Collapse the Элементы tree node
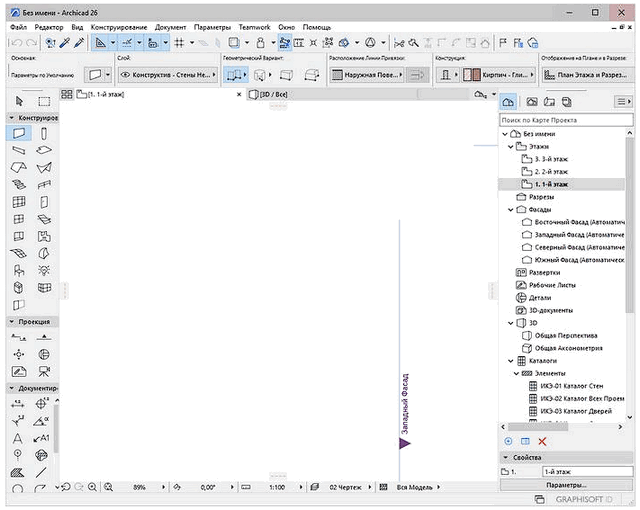The width and height of the screenshot is (640, 510). pos(516,373)
